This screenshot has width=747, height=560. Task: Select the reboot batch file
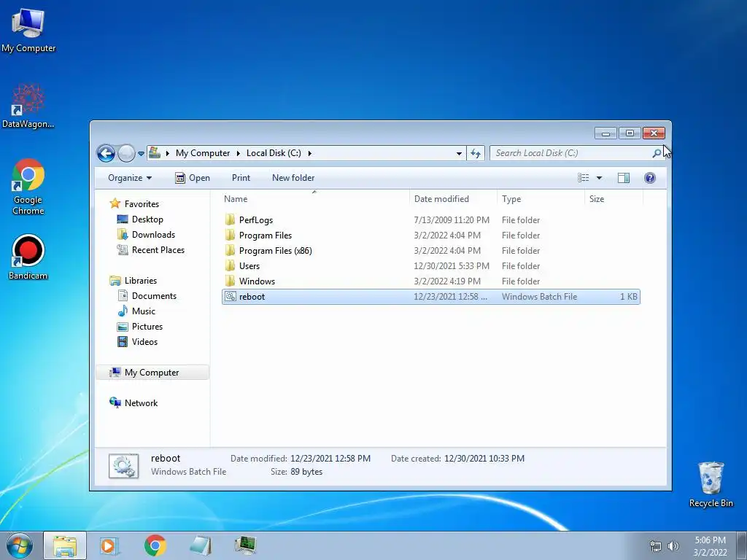(x=430, y=296)
